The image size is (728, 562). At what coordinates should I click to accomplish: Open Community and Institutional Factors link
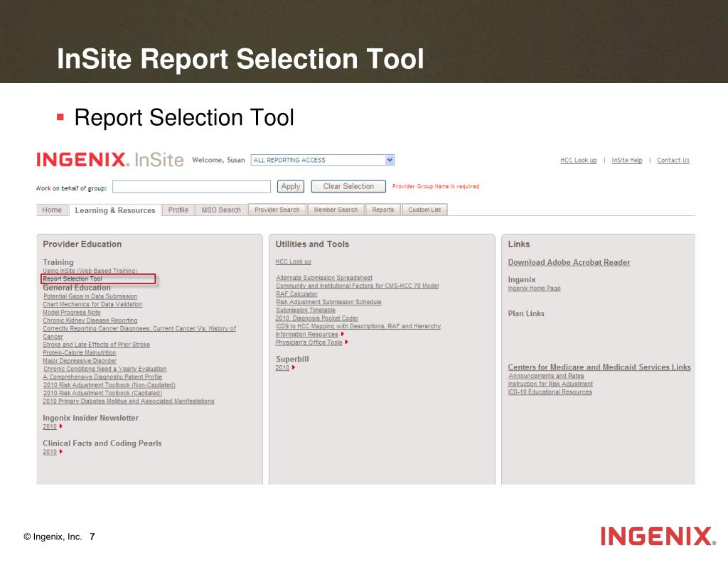(x=358, y=286)
